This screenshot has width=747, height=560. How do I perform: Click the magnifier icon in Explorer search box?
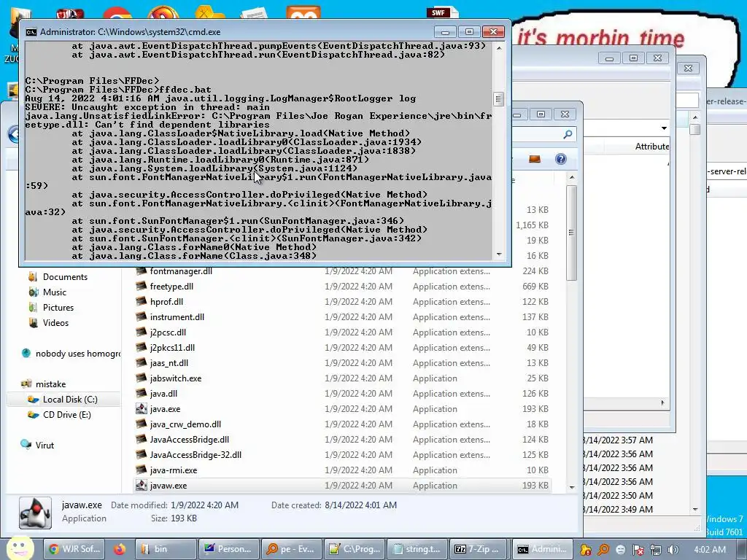pyautogui.click(x=568, y=135)
